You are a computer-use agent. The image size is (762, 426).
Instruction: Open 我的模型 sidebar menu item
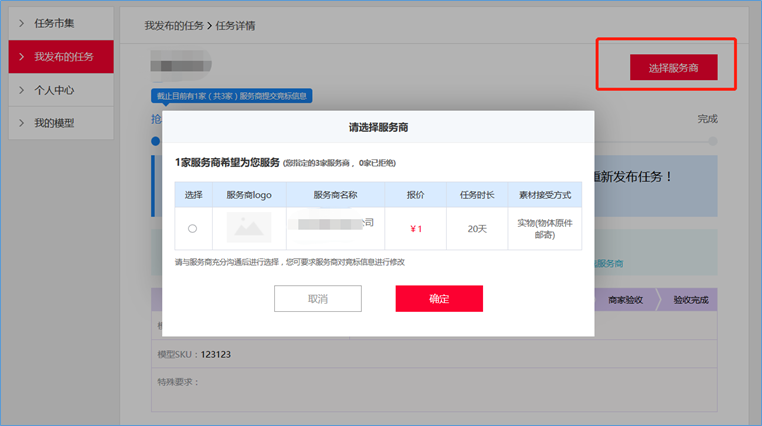55,123
